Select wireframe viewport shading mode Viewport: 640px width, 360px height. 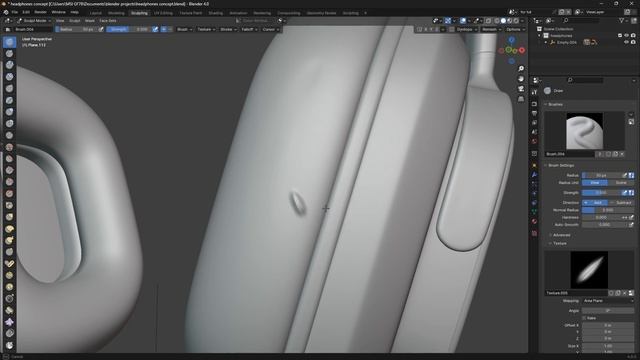click(497, 21)
